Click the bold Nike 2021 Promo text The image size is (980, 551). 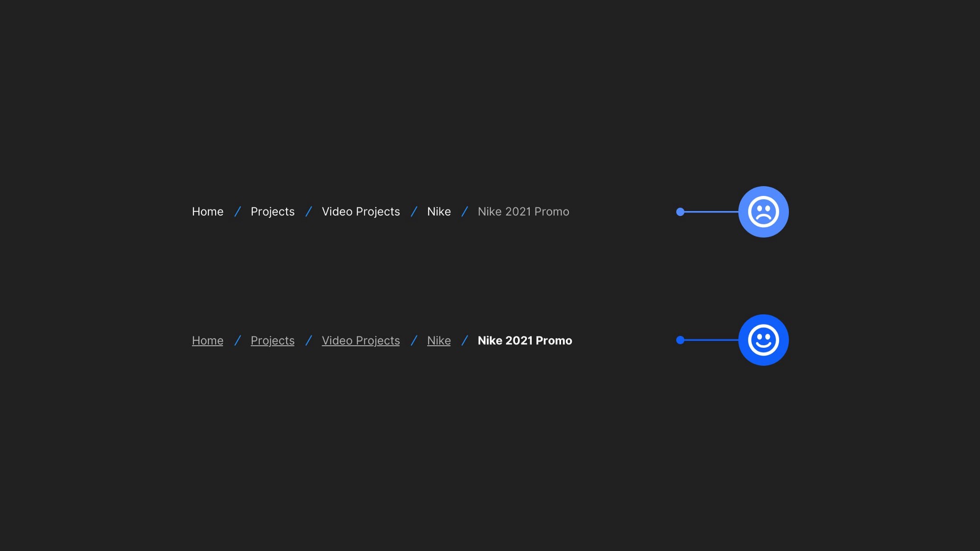click(525, 340)
